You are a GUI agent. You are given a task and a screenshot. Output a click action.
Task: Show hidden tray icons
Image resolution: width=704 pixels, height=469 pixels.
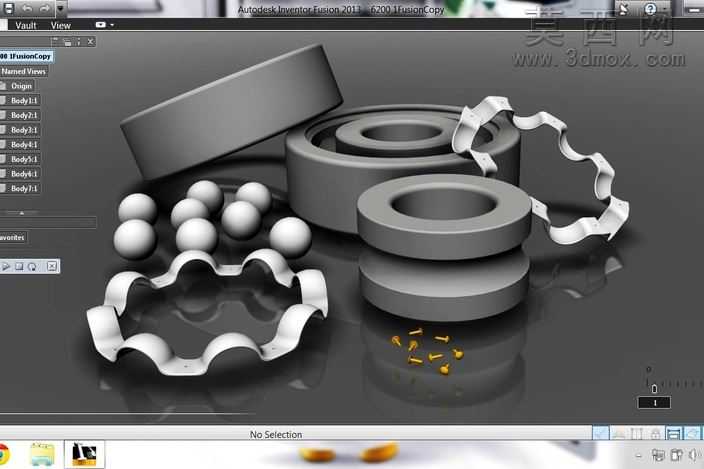[639, 456]
